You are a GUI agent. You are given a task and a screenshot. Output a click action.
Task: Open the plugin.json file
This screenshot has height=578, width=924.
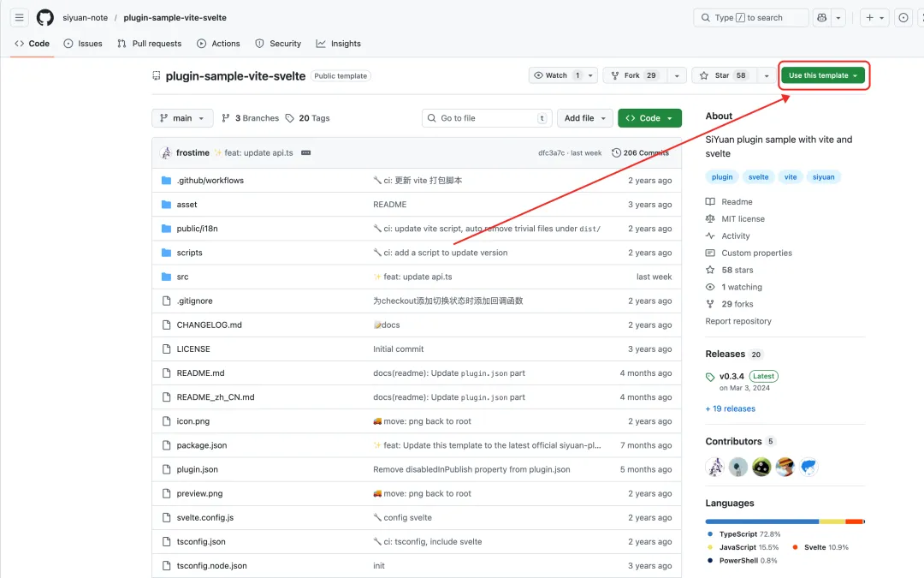point(198,469)
